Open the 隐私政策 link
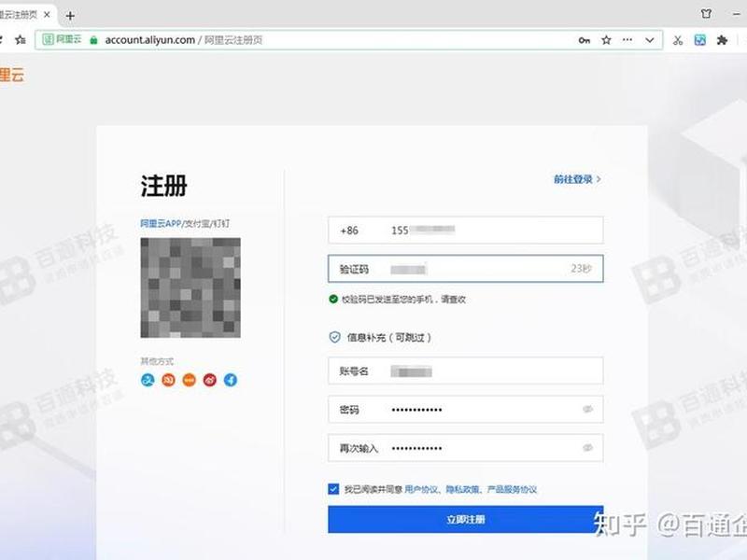Screen dimensions: 747x560 tap(462, 489)
